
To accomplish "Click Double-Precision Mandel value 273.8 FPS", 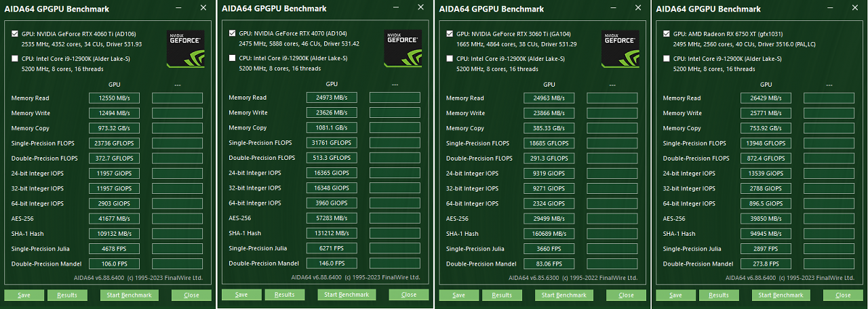I will (x=766, y=264).
